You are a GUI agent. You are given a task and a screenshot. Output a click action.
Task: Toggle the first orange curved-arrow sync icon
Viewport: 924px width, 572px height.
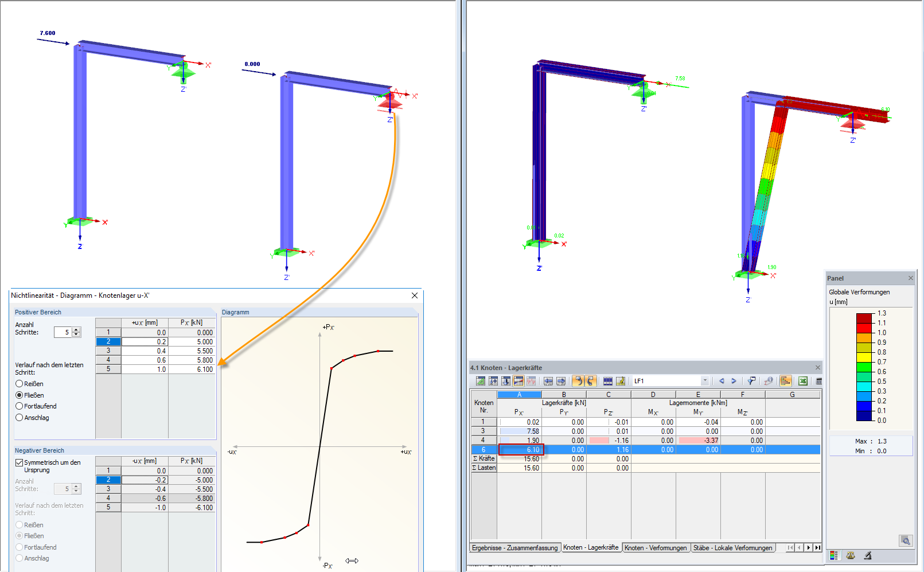click(578, 381)
